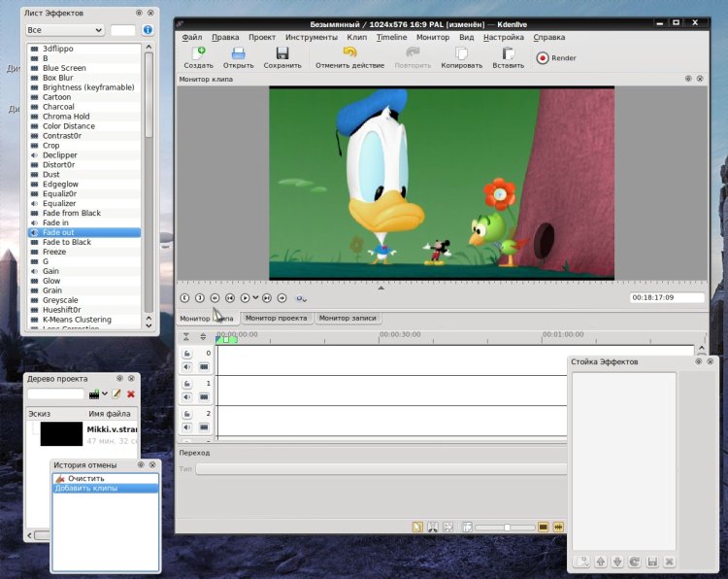Image resolution: width=728 pixels, height=579 pixels.
Task: Click the Создать toolbar button
Action: pos(198,58)
